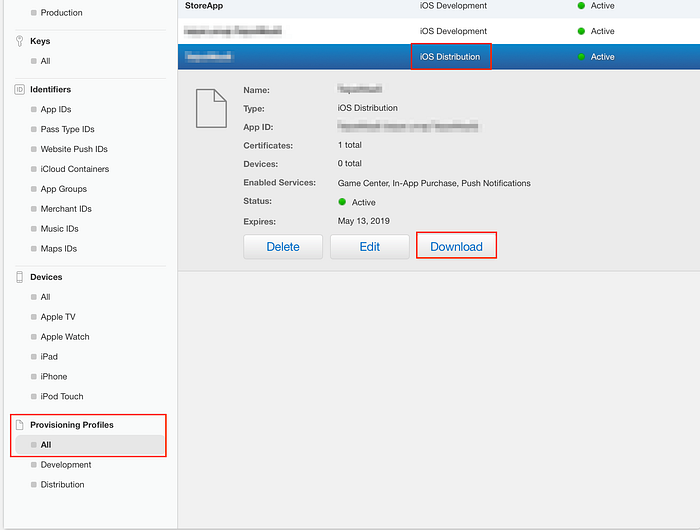Delete the selected provisioning profile
Viewport: 700px width, 530px height.
coord(283,246)
